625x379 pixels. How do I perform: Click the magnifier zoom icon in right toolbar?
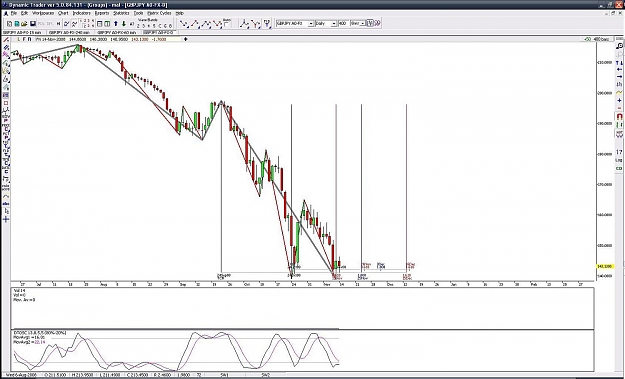[x=619, y=45]
